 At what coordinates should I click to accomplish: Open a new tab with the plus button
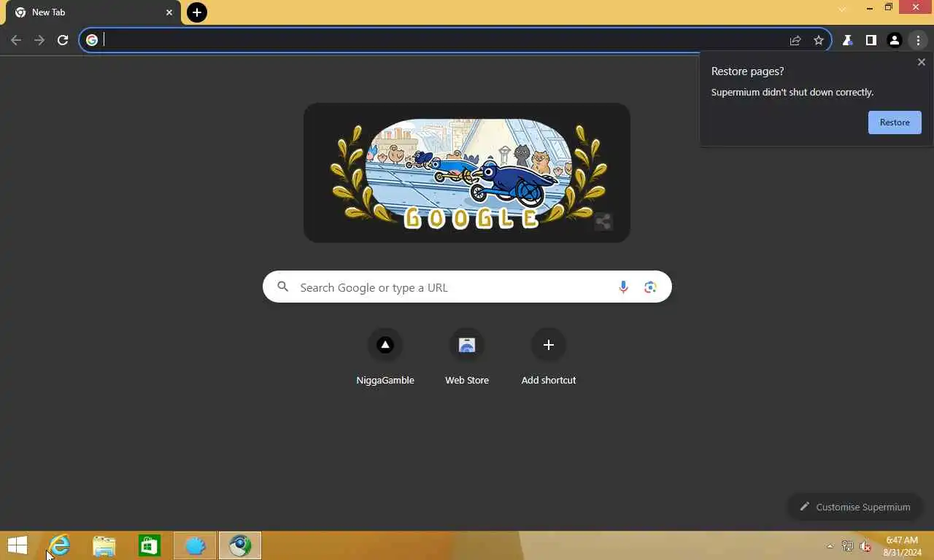pos(197,12)
